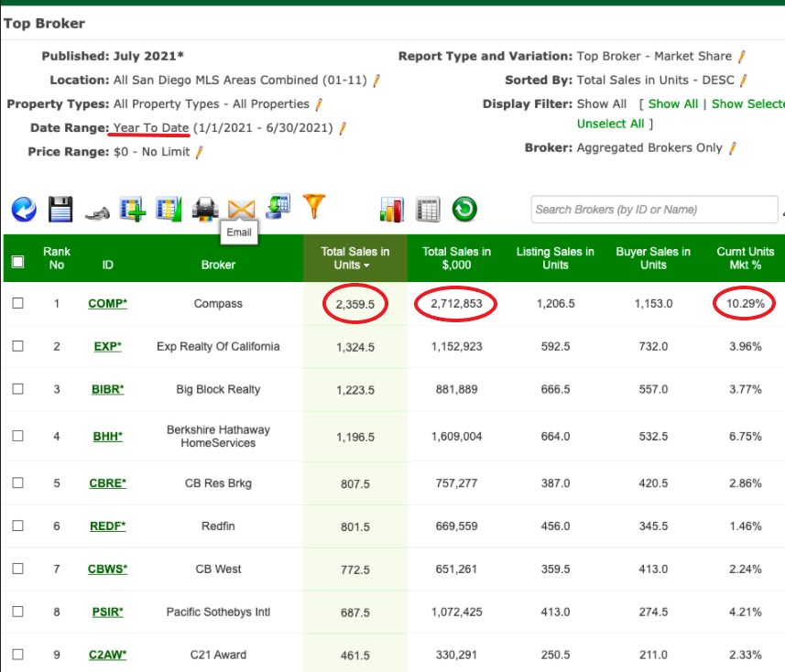This screenshot has width=785, height=672.
Task: Click the Show Selected link
Action: [x=748, y=104]
